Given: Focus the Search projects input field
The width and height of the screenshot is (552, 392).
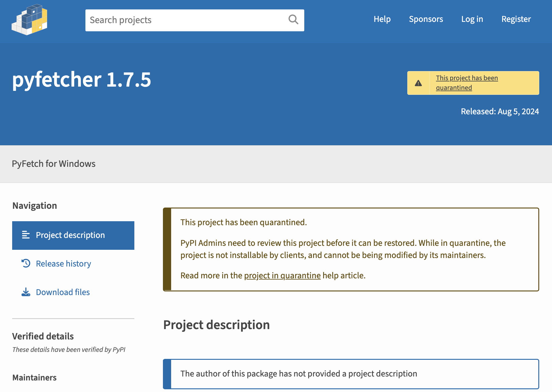Looking at the screenshot, I should 185,20.
